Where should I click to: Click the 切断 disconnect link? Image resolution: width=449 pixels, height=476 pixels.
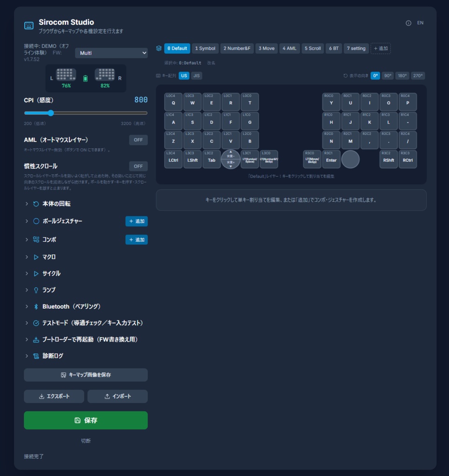(x=86, y=441)
